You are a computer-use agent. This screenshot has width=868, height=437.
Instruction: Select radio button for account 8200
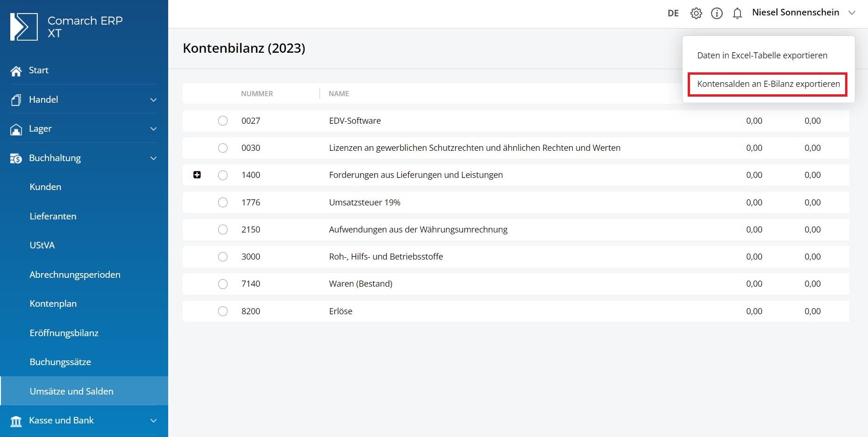point(223,311)
